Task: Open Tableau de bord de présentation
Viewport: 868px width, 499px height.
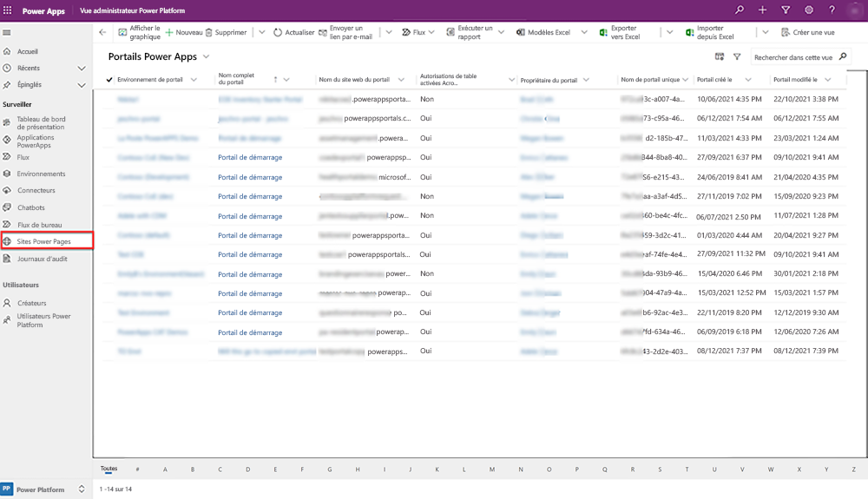Action: pos(41,123)
